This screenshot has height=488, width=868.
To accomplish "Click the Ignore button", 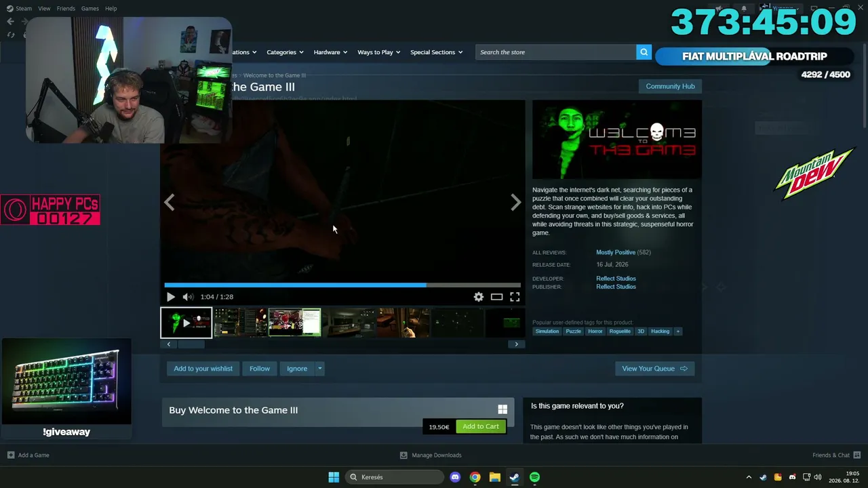I will (x=297, y=369).
